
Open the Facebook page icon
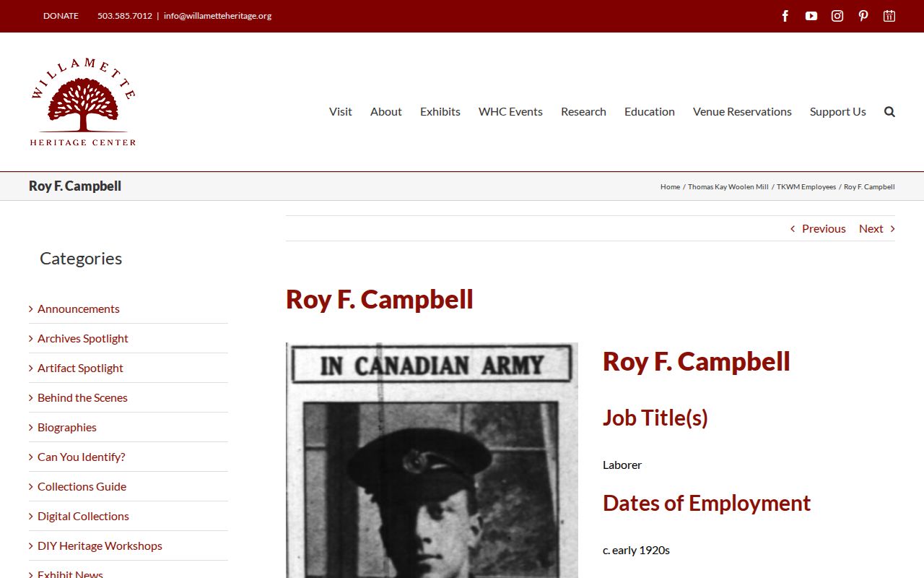(x=785, y=16)
